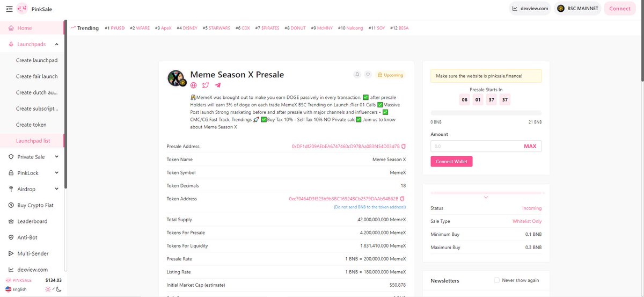Click MAX in the amount field
644x297 pixels.
click(530, 146)
